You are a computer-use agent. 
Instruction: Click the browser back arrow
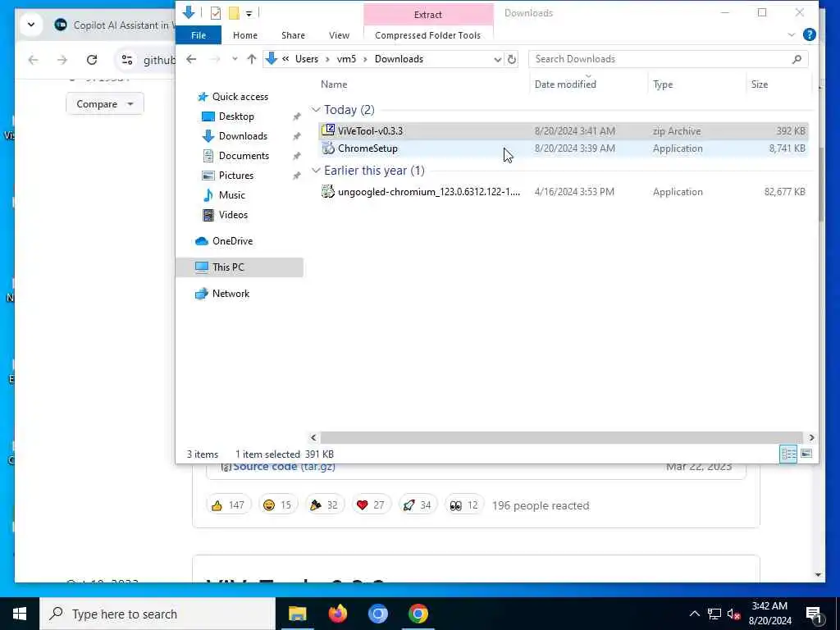33,60
